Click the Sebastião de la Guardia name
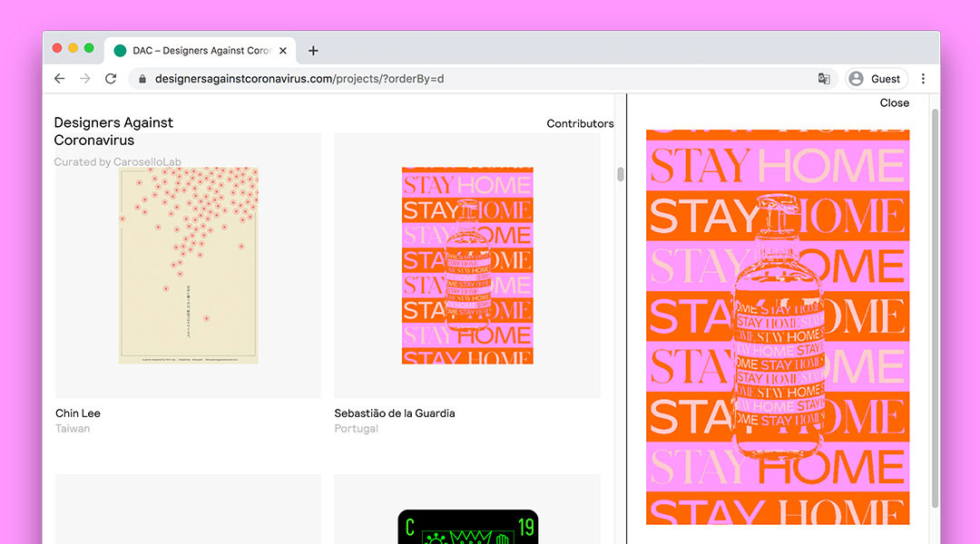The image size is (980, 544). click(x=395, y=413)
